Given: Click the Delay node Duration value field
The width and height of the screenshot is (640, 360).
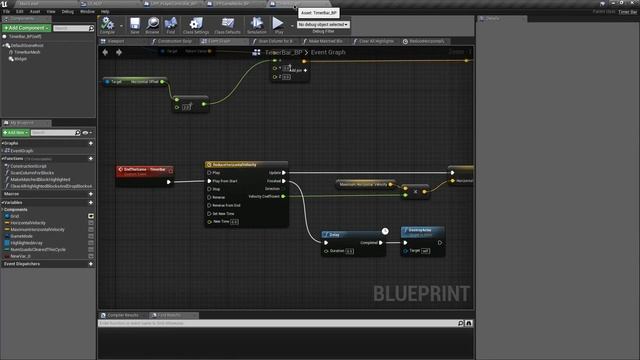Looking at the screenshot, I should click(349, 251).
